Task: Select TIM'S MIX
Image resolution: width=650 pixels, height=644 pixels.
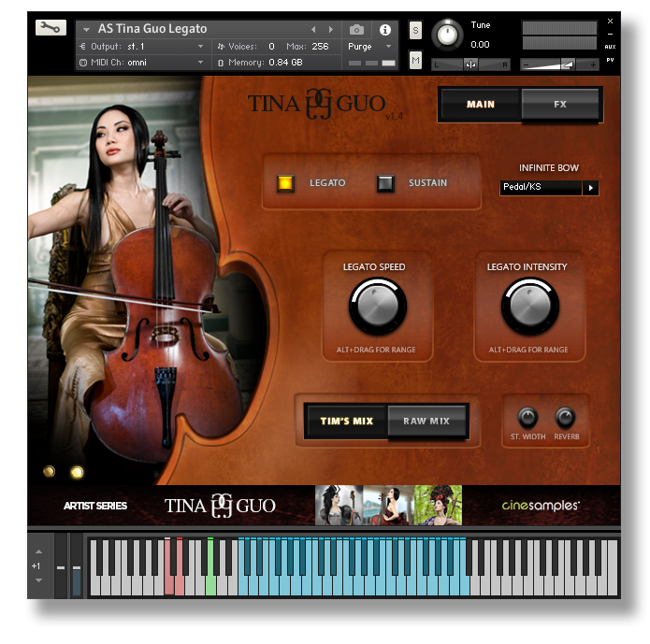Action: 347,421
